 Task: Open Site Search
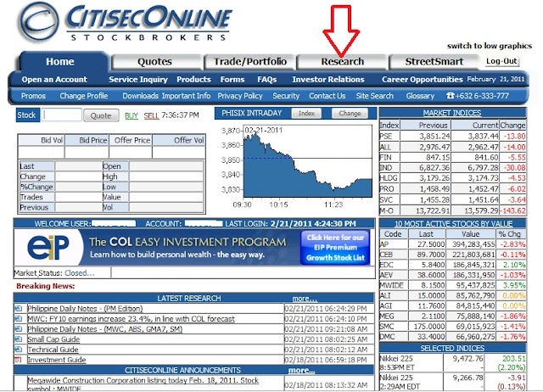point(375,96)
